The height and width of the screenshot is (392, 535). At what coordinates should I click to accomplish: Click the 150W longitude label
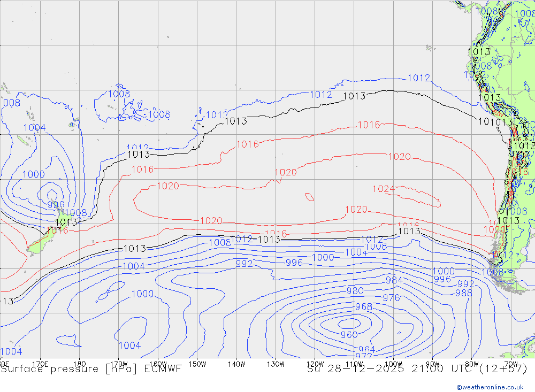click(197, 364)
